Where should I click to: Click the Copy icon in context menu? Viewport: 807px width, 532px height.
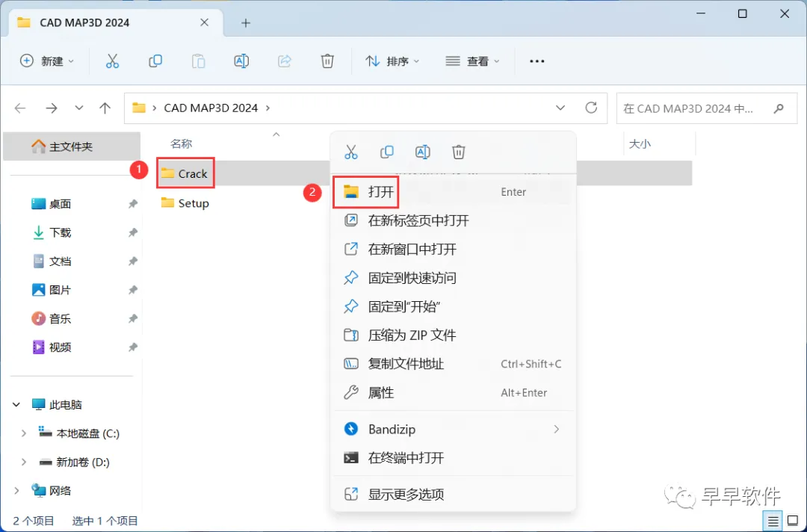point(386,152)
